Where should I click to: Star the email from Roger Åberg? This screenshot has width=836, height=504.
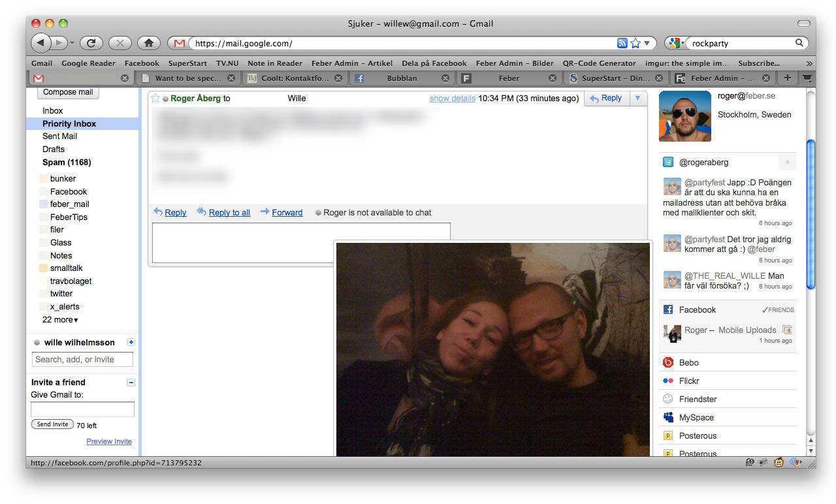tap(155, 98)
